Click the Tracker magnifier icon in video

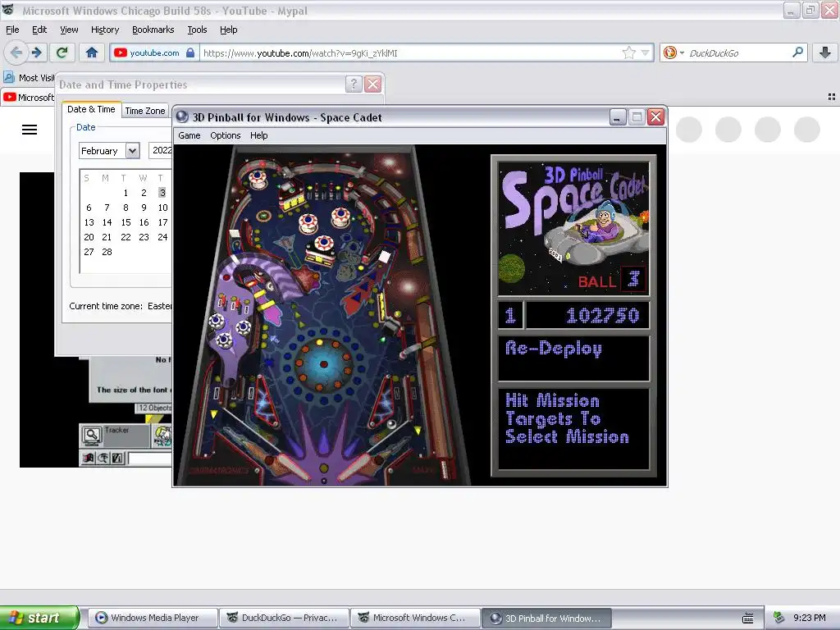click(x=92, y=436)
